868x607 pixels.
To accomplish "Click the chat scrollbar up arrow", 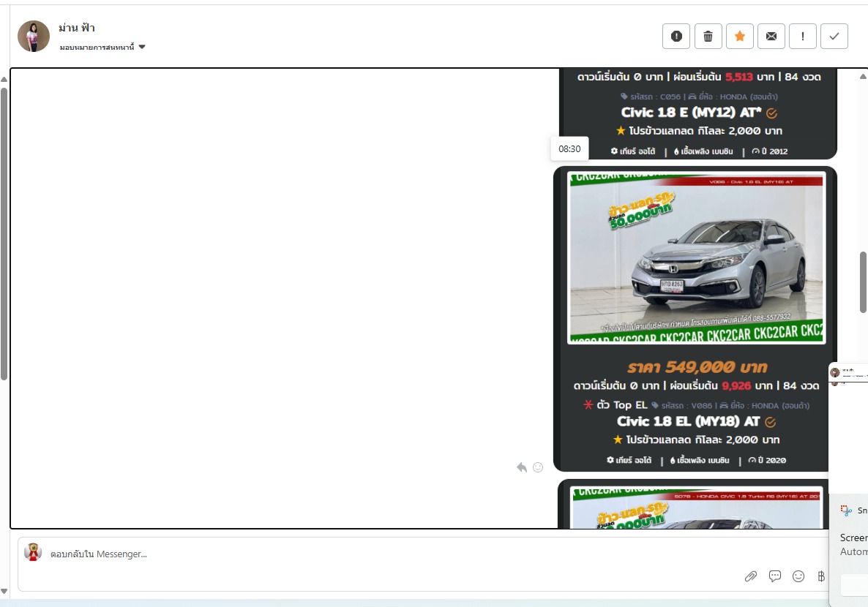I will pos(863,76).
